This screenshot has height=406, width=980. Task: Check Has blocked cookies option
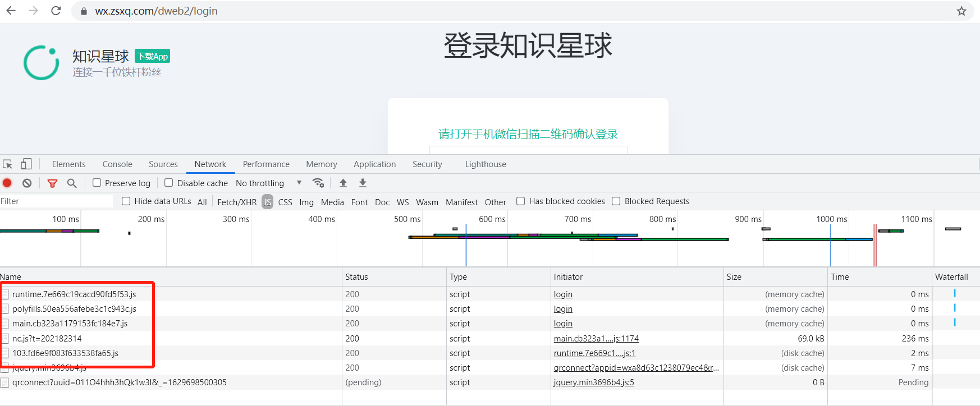[x=521, y=201]
